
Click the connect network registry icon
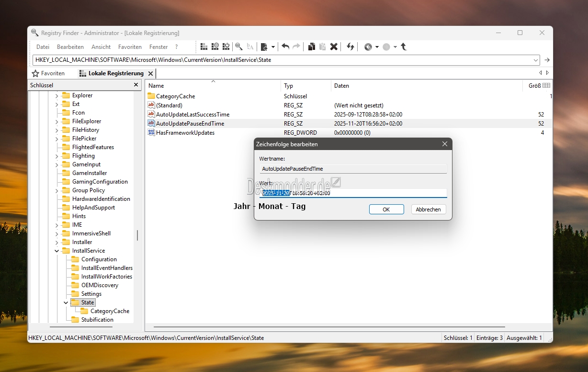(215, 46)
